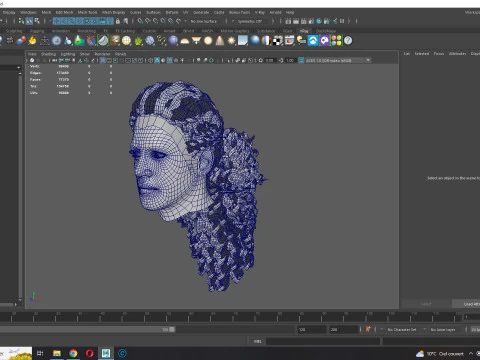The width and height of the screenshot is (480, 360).
Task: Open the Focus menu in Attribute Editor
Action: click(439, 54)
